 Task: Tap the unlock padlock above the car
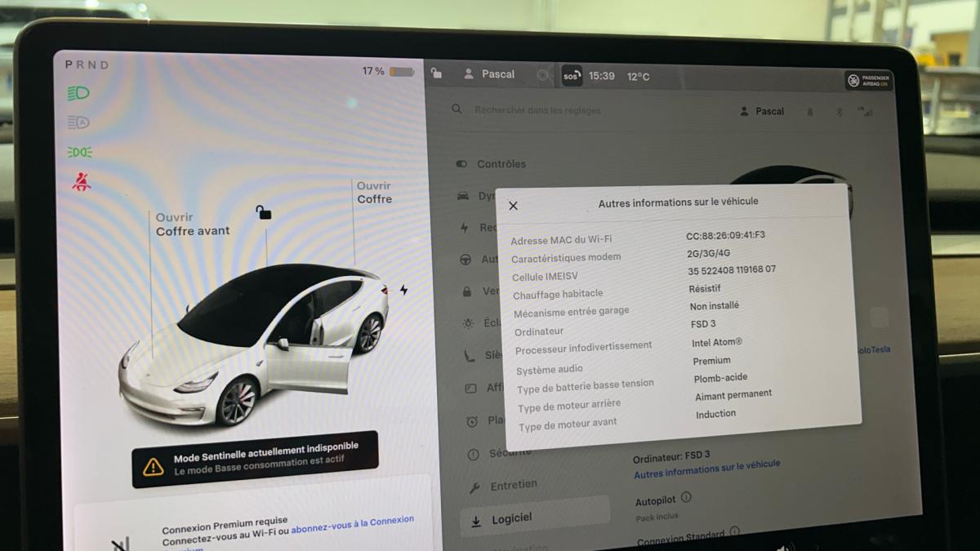click(263, 213)
